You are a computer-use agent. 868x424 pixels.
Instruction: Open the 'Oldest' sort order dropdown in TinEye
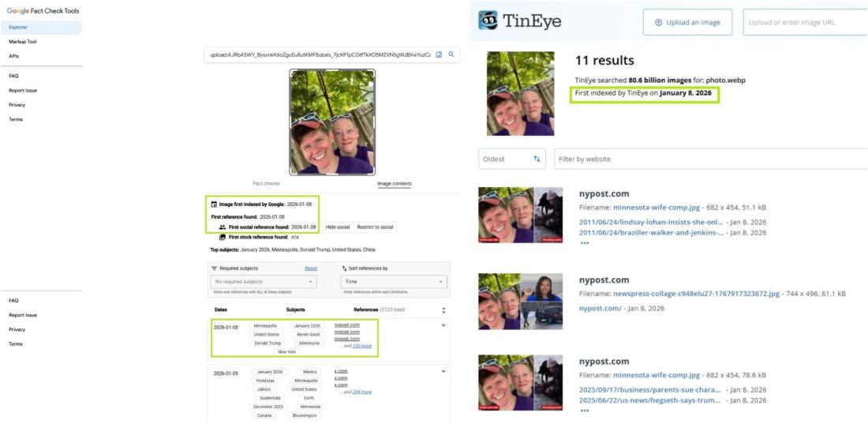pos(513,159)
